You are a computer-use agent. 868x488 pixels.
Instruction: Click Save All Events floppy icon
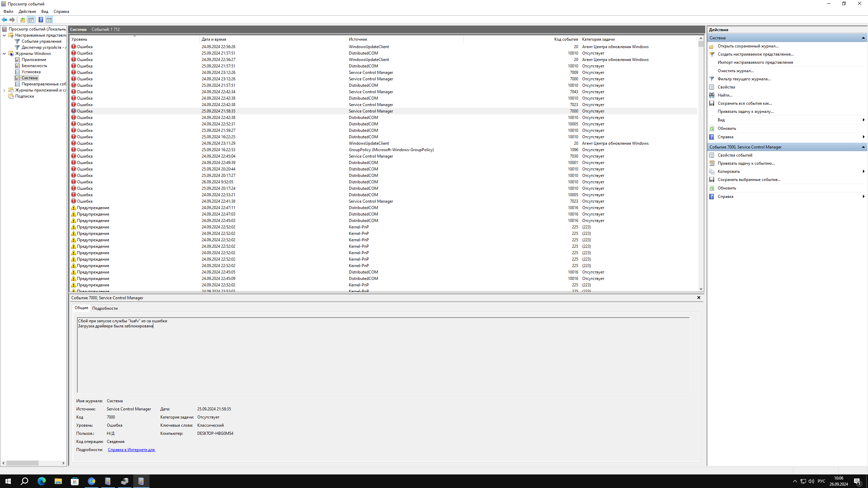712,103
